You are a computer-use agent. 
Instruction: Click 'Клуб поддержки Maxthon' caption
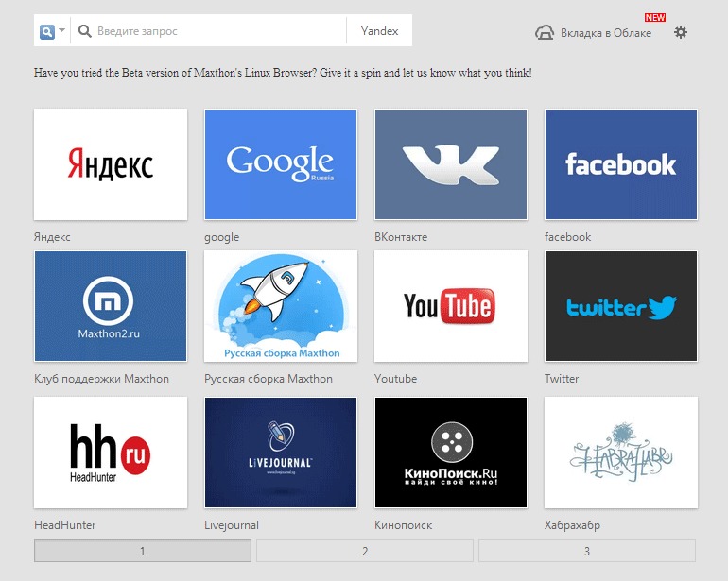click(101, 379)
